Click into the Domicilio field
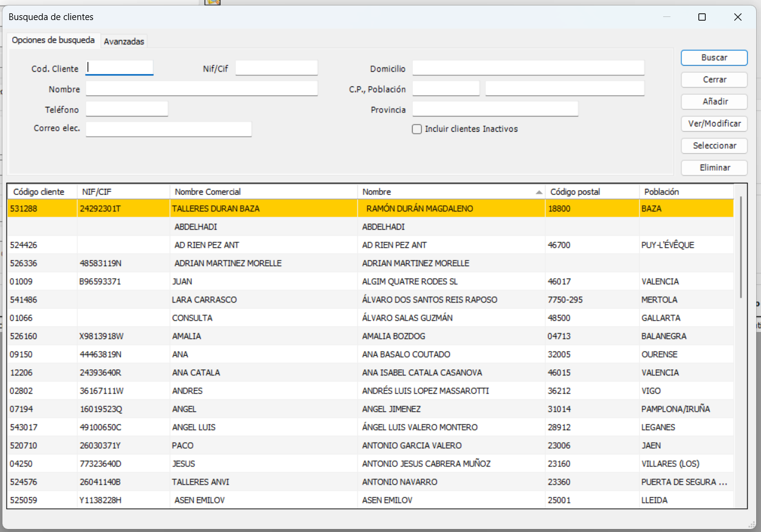 [528, 68]
